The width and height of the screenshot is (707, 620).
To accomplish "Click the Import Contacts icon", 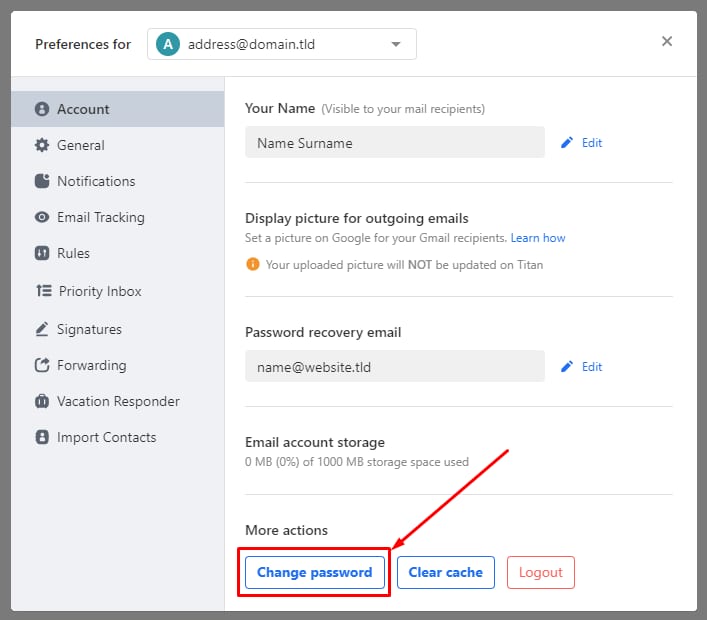I will coord(42,437).
